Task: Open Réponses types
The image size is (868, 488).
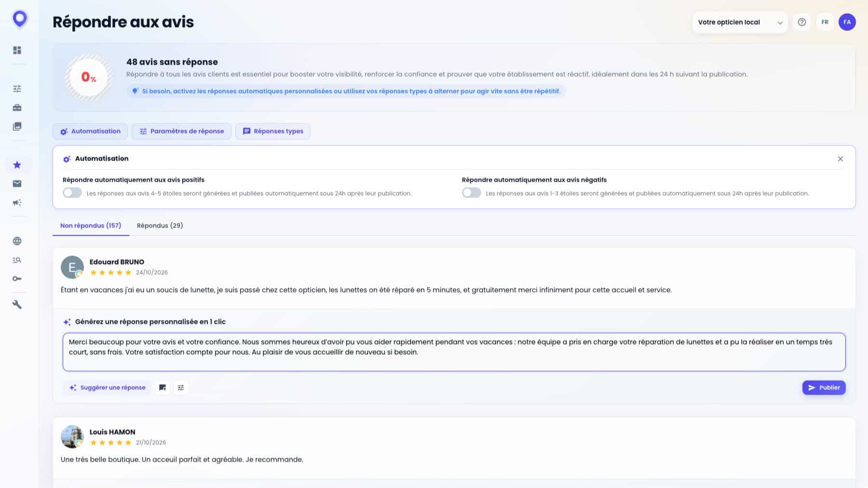Action: tap(273, 132)
